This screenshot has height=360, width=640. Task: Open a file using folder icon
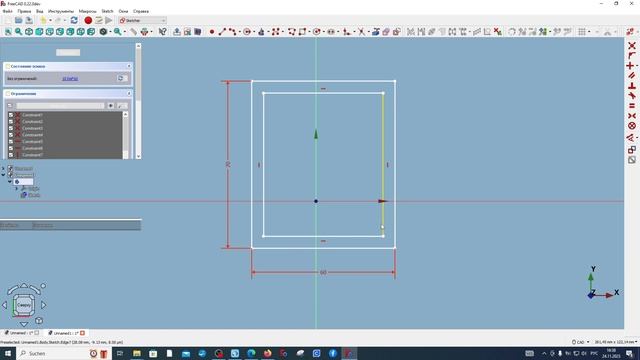point(19,20)
